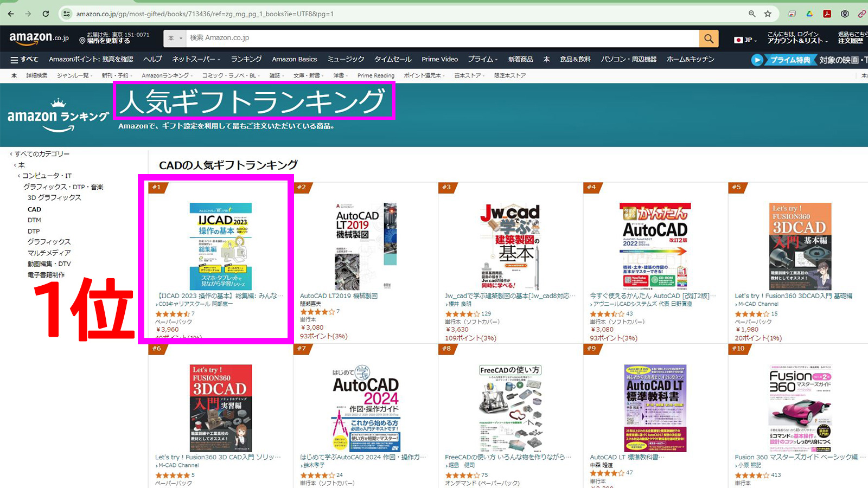Open the red PDF extension icon

pos(827,14)
